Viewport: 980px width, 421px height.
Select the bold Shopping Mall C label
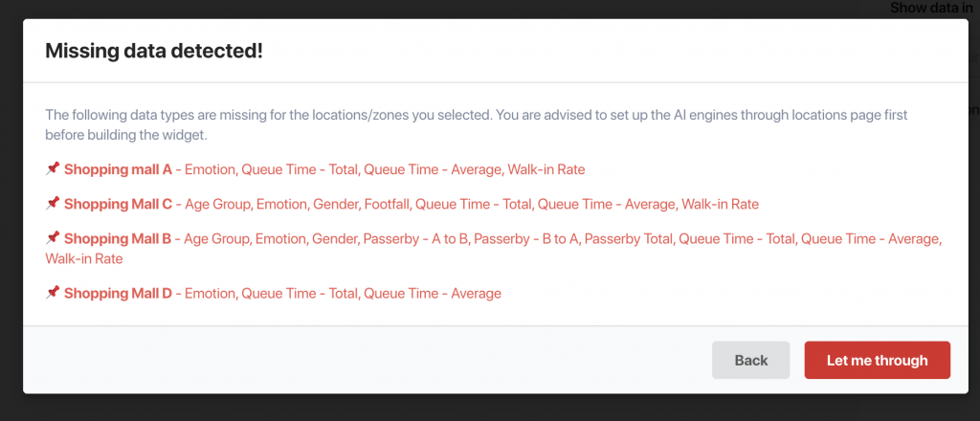coord(118,204)
